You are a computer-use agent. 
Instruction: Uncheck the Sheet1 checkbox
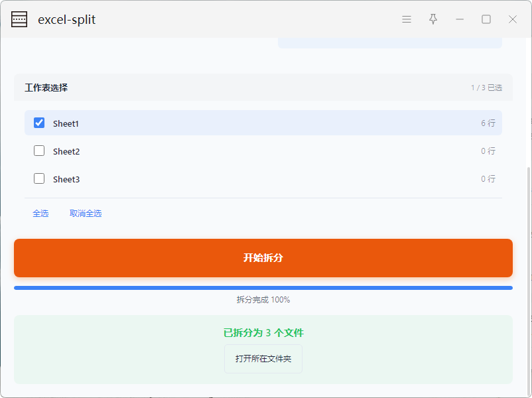[39, 123]
